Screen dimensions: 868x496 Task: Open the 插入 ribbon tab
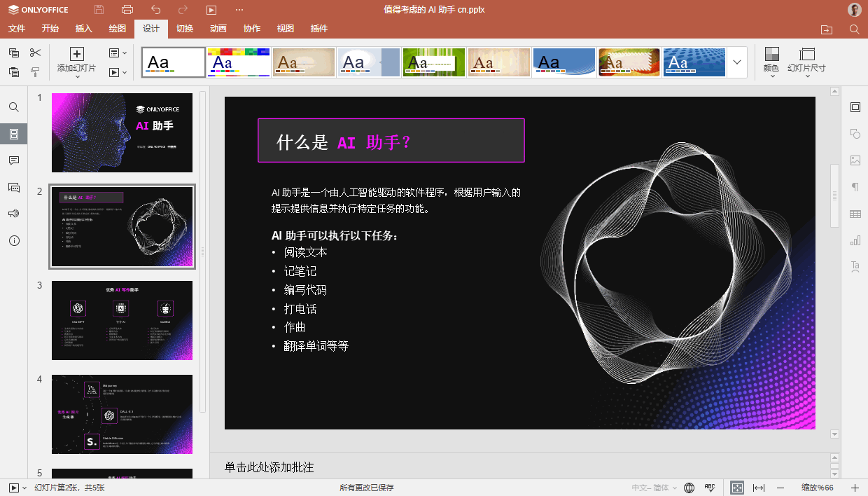coord(83,29)
